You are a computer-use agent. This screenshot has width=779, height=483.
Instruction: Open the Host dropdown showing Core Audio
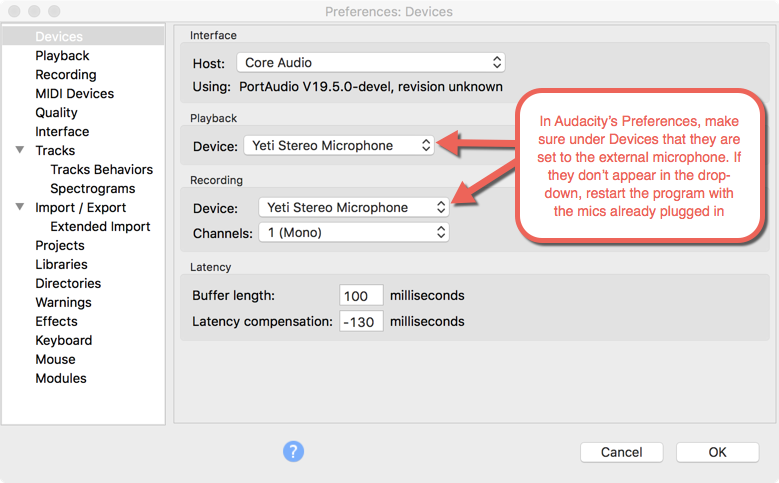pyautogui.click(x=371, y=63)
